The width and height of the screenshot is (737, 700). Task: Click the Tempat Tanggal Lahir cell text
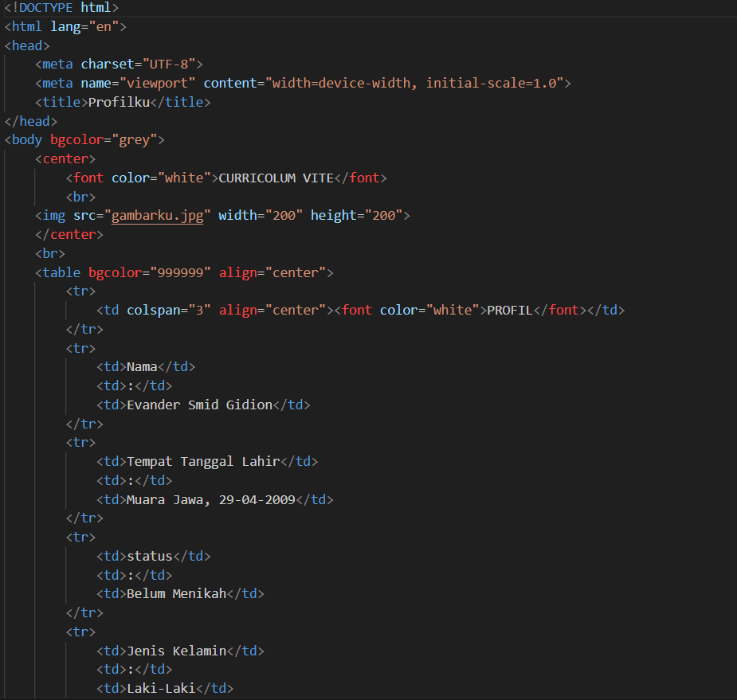(203, 462)
